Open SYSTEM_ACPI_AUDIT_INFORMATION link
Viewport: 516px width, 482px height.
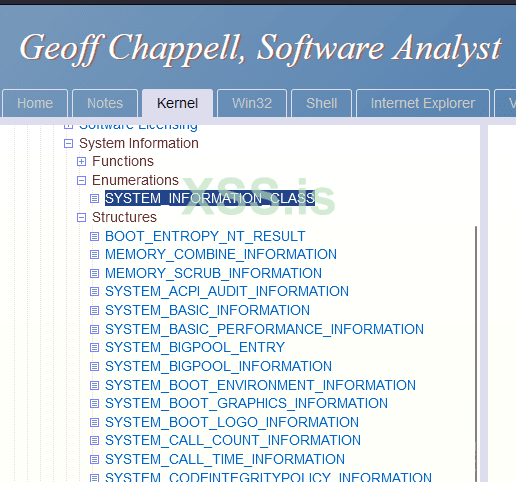[227, 291]
